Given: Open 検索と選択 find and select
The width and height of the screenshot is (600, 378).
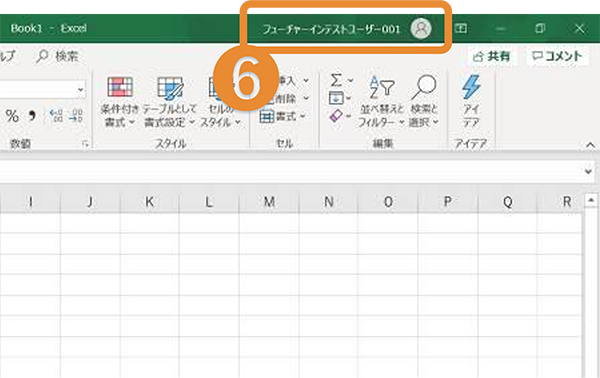Looking at the screenshot, I should (x=424, y=101).
